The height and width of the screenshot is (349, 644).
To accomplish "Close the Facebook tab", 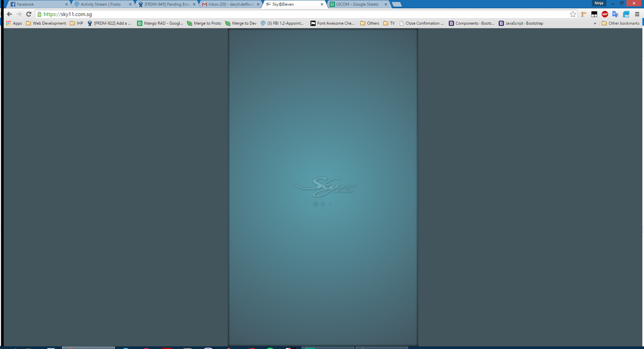I will (66, 4).
